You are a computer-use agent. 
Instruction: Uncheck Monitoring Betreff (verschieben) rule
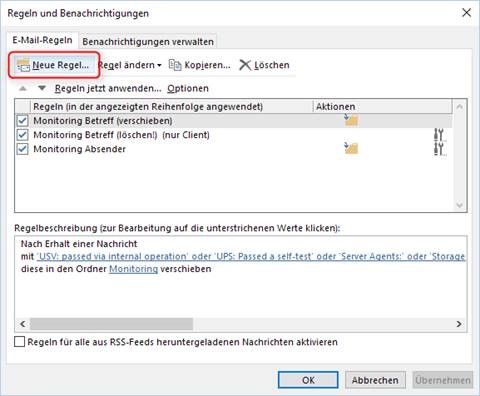[x=22, y=121]
